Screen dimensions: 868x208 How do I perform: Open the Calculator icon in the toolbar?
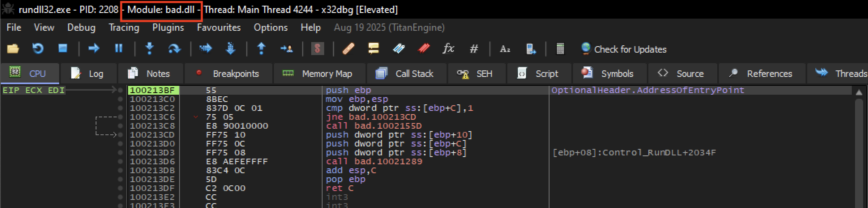click(x=560, y=49)
